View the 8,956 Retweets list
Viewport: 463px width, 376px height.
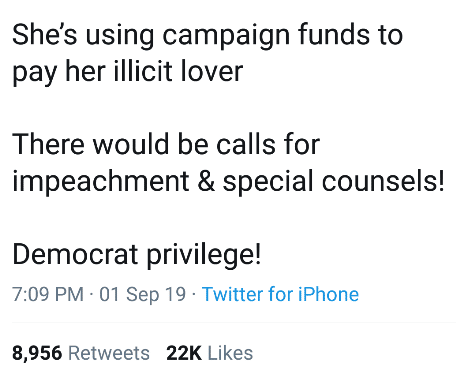pos(81,353)
